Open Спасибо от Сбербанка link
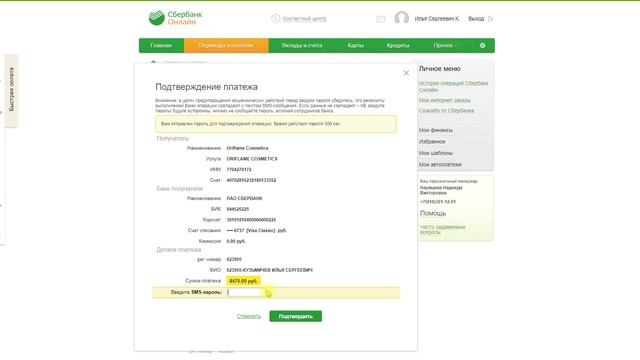This screenshot has width=640, height=360. tap(446, 111)
